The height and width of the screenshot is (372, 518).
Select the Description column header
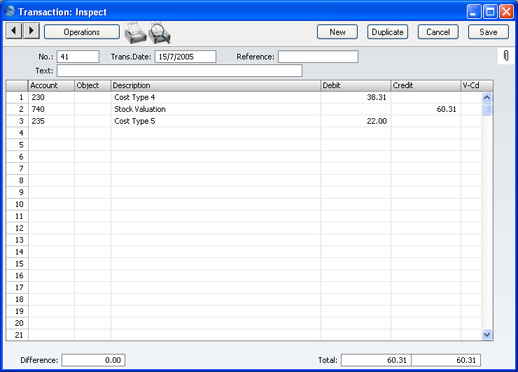[216, 86]
